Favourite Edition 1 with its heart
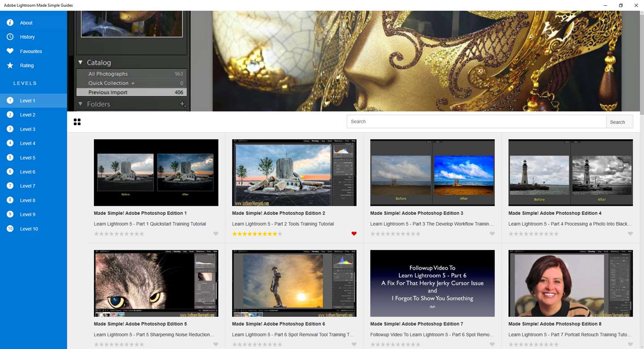This screenshot has height=349, width=644. (x=216, y=234)
